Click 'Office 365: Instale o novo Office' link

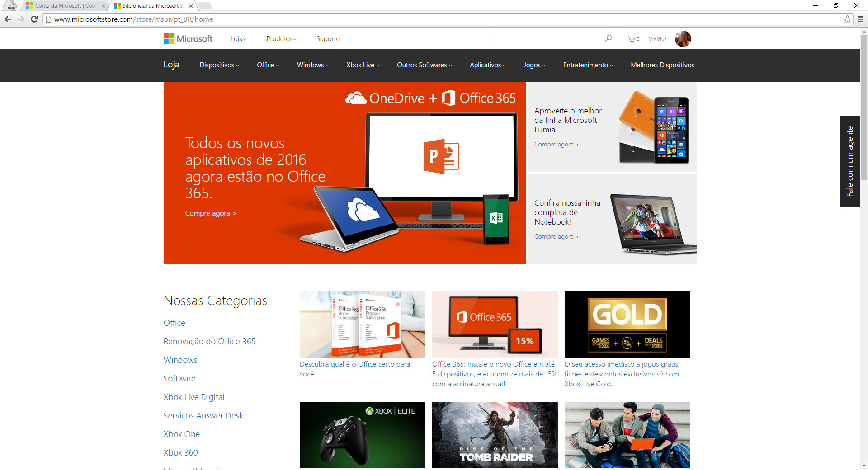tap(495, 374)
